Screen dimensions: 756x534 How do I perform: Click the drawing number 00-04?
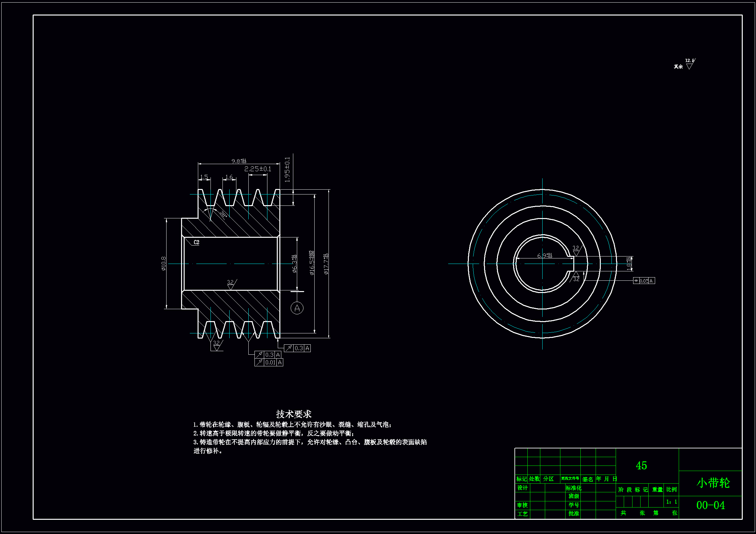[710, 505]
